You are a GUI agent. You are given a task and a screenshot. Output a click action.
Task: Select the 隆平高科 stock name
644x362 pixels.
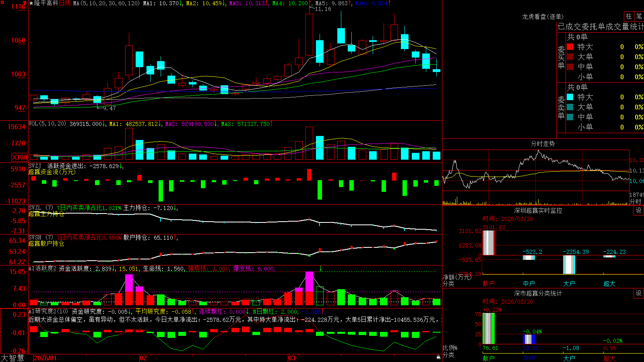coord(46,3)
